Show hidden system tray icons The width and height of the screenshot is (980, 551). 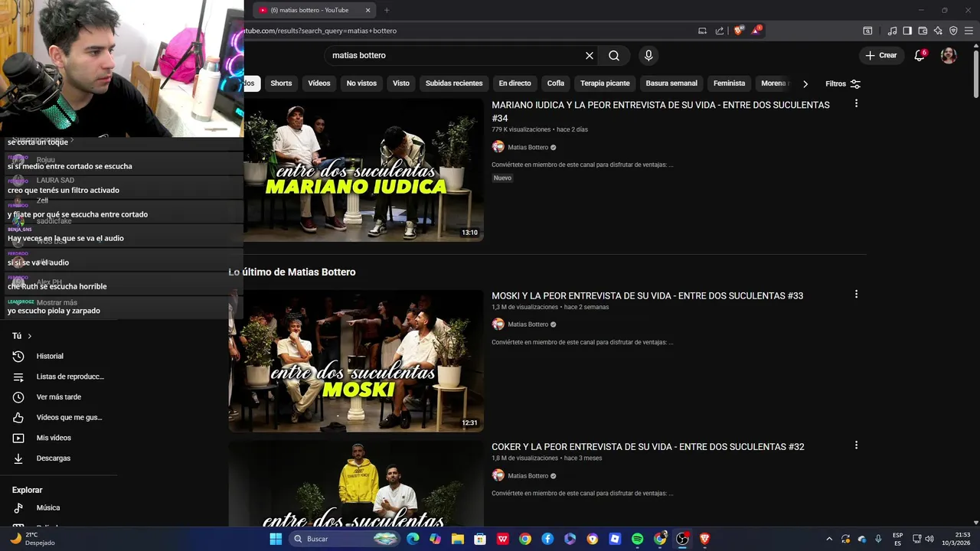click(829, 539)
